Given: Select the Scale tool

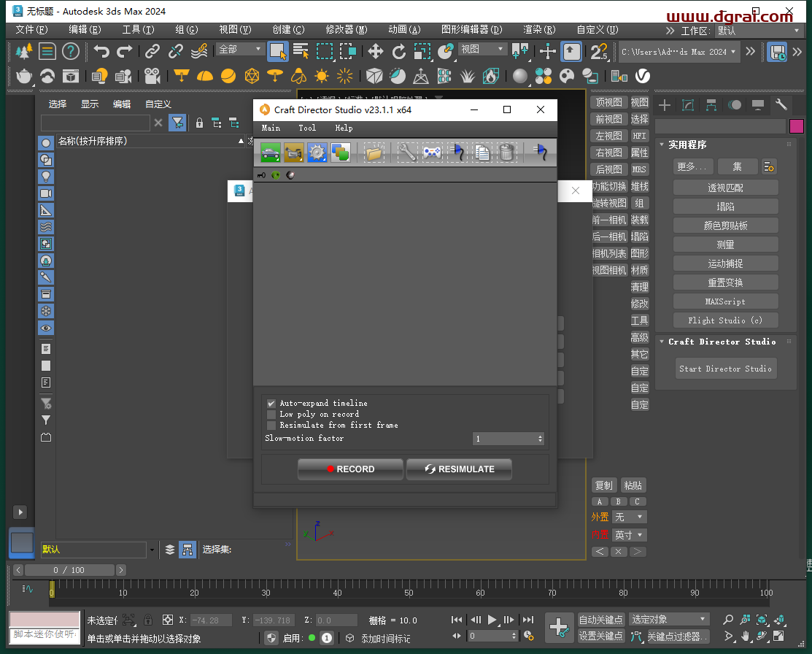Looking at the screenshot, I should 422,51.
